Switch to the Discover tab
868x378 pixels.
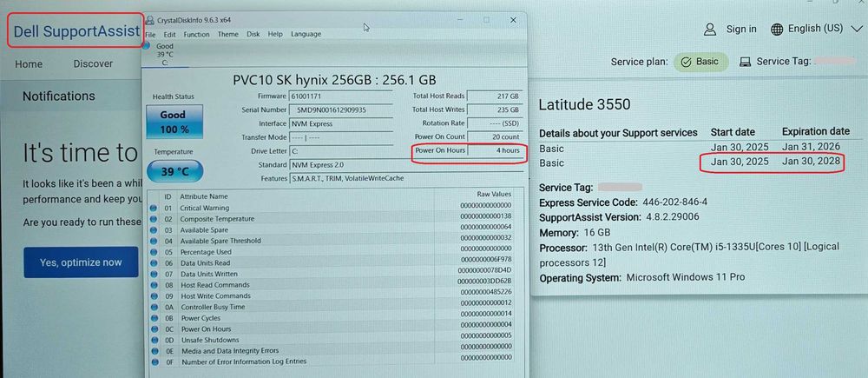93,63
